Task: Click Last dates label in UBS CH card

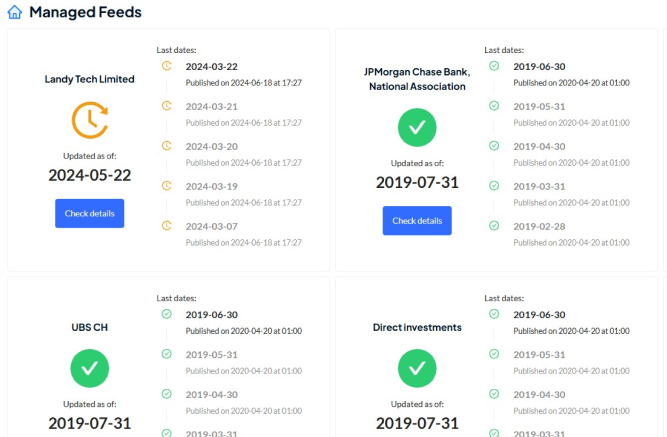Action: [x=176, y=298]
